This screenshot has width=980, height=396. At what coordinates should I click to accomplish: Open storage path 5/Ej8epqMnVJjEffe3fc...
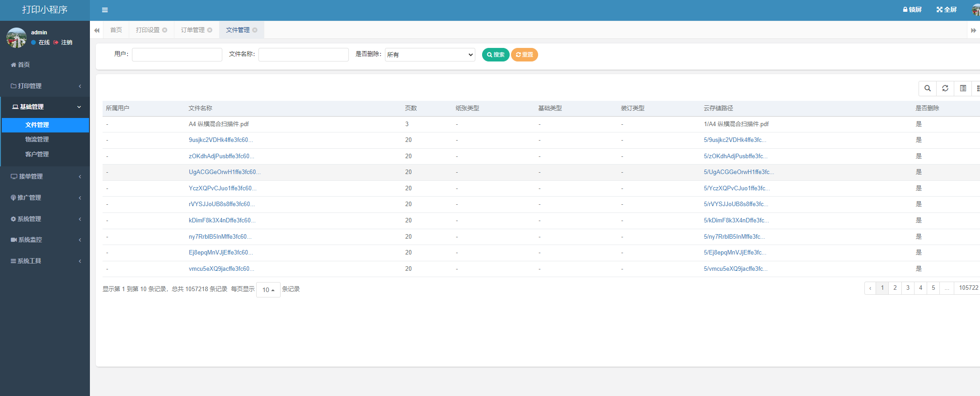[x=735, y=253]
